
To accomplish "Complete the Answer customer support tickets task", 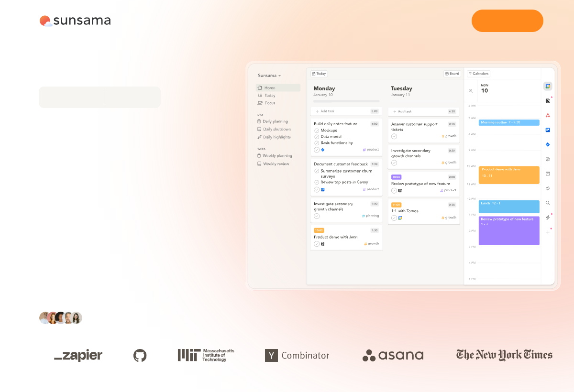I will coord(394,136).
